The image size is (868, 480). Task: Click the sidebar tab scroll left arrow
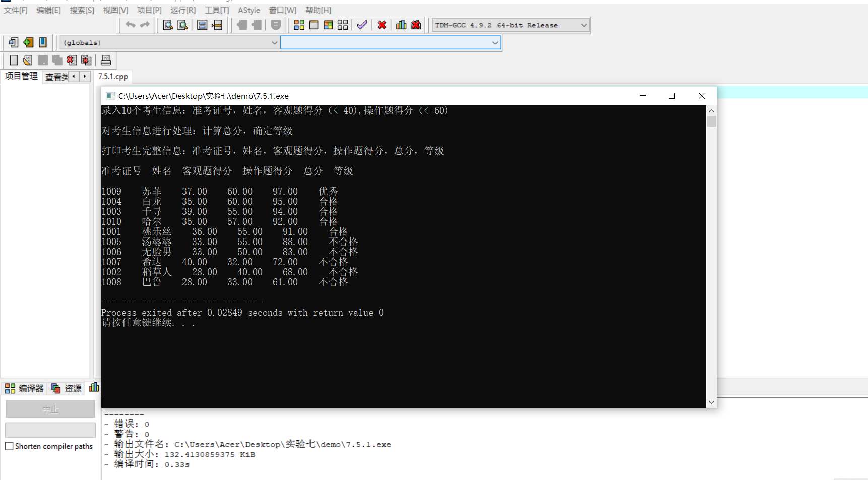click(x=74, y=76)
